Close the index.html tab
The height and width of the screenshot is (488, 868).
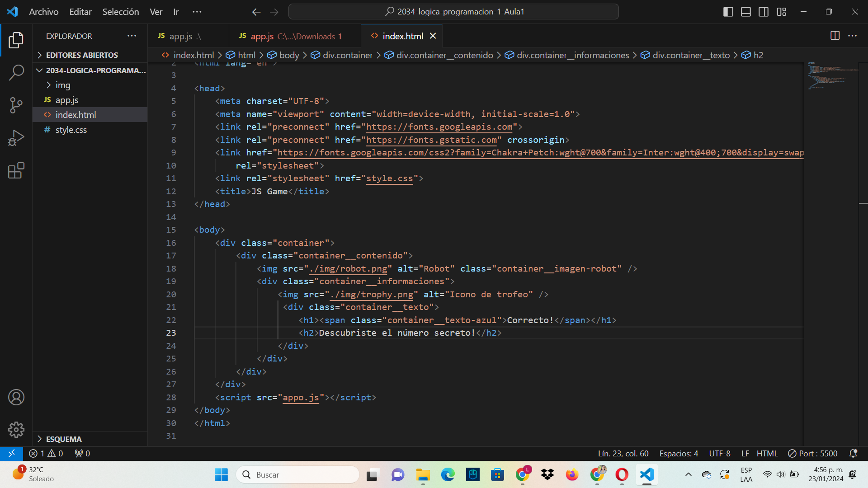coord(433,36)
